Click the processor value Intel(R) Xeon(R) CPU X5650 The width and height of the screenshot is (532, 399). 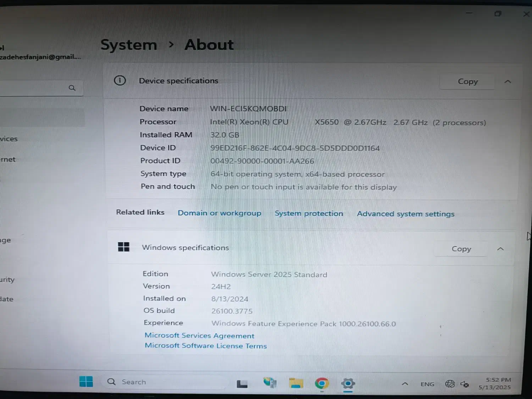[274, 122]
